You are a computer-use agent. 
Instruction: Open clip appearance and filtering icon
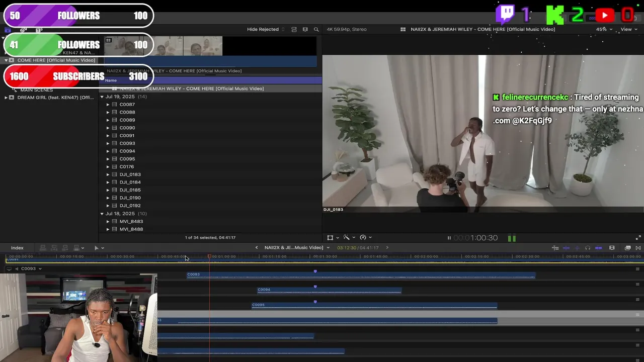pyautogui.click(x=305, y=29)
